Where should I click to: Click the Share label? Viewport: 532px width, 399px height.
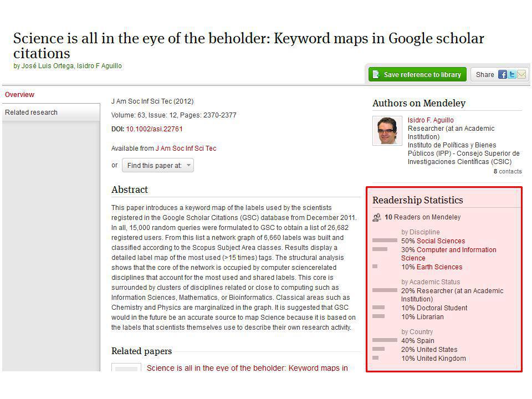pos(485,75)
